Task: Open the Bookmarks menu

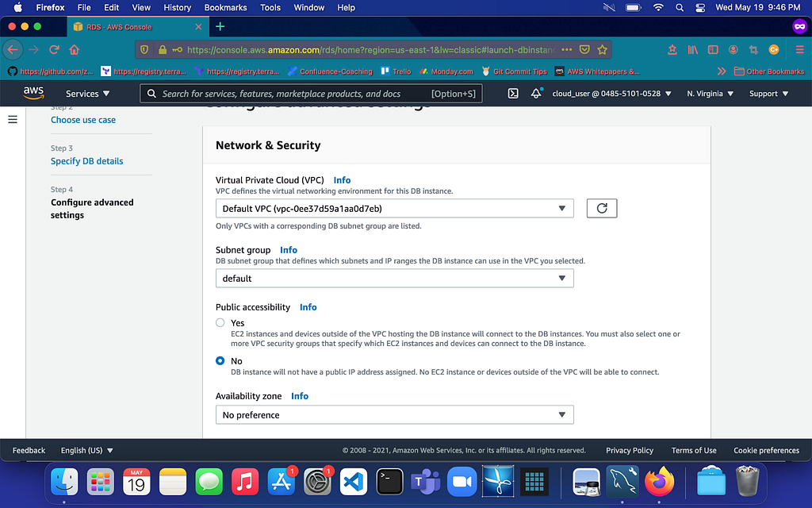Action: click(x=225, y=8)
